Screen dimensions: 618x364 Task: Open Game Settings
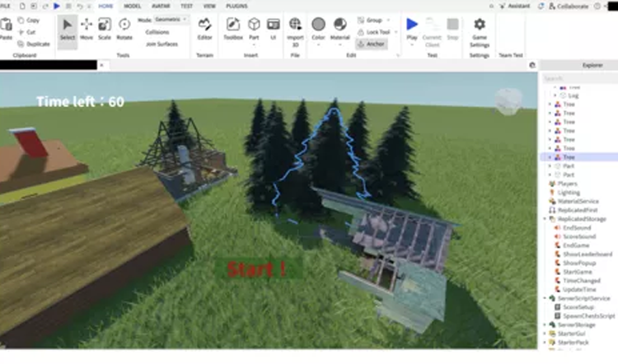click(x=479, y=29)
